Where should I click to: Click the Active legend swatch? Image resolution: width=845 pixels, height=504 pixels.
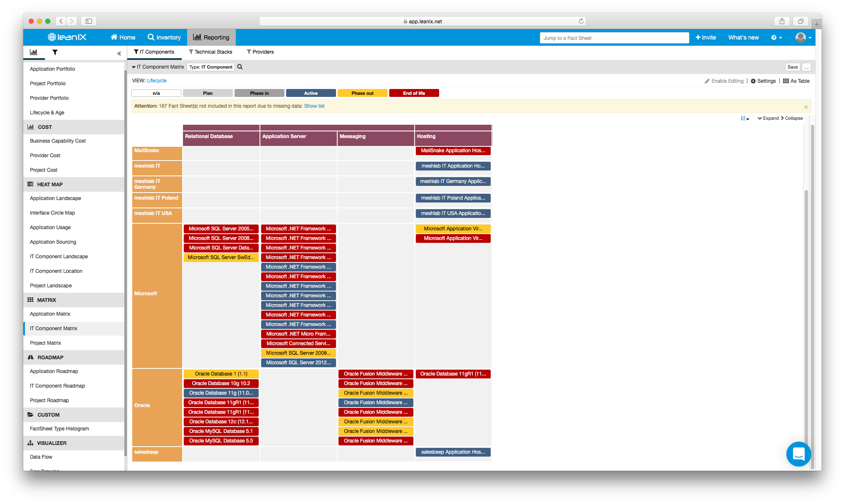pos(311,93)
